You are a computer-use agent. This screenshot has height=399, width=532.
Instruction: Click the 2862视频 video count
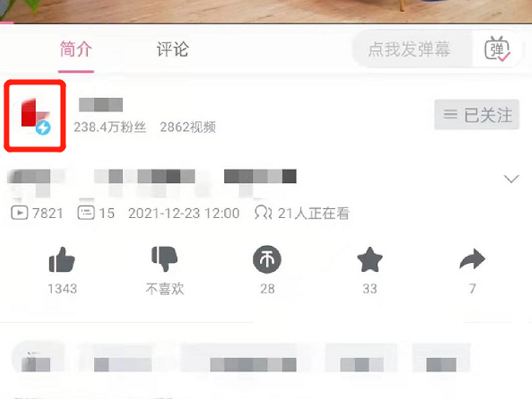click(188, 127)
